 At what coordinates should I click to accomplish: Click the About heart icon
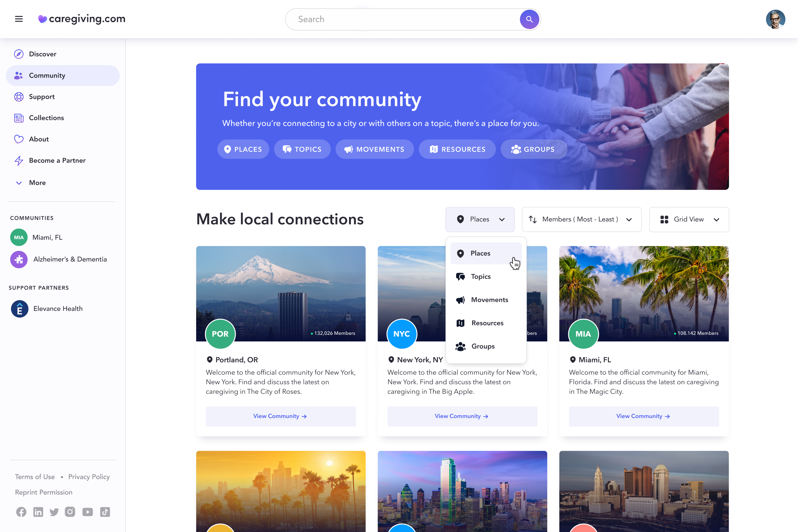[x=19, y=139]
